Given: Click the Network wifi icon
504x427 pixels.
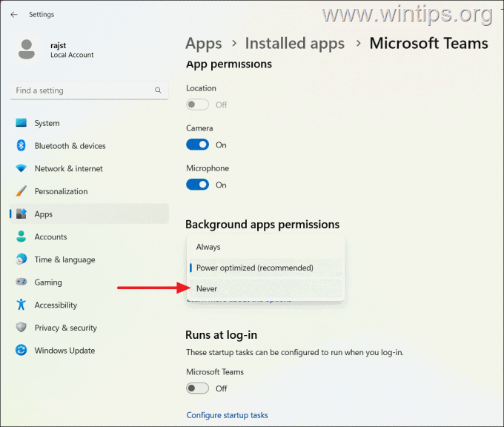Looking at the screenshot, I should (21, 168).
